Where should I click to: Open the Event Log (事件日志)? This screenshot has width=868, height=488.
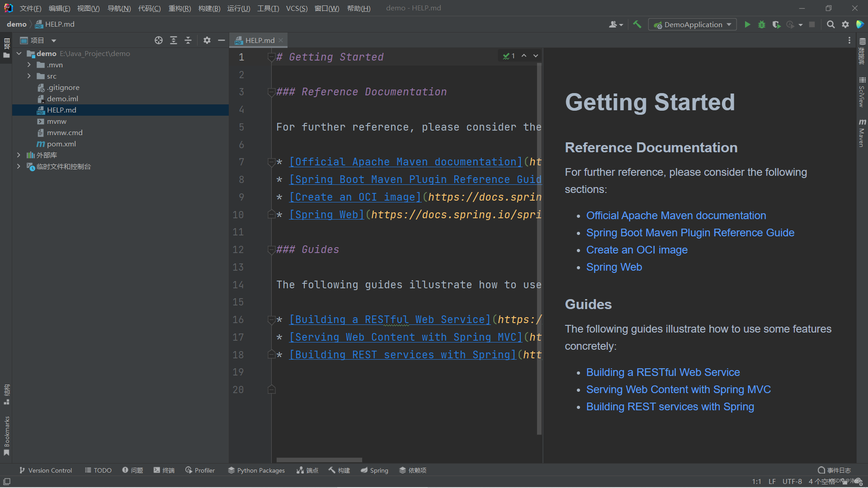coord(834,470)
